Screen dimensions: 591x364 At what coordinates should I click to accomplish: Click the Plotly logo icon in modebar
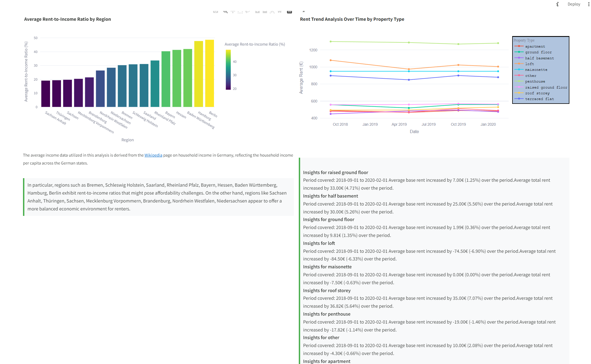pos(289,11)
